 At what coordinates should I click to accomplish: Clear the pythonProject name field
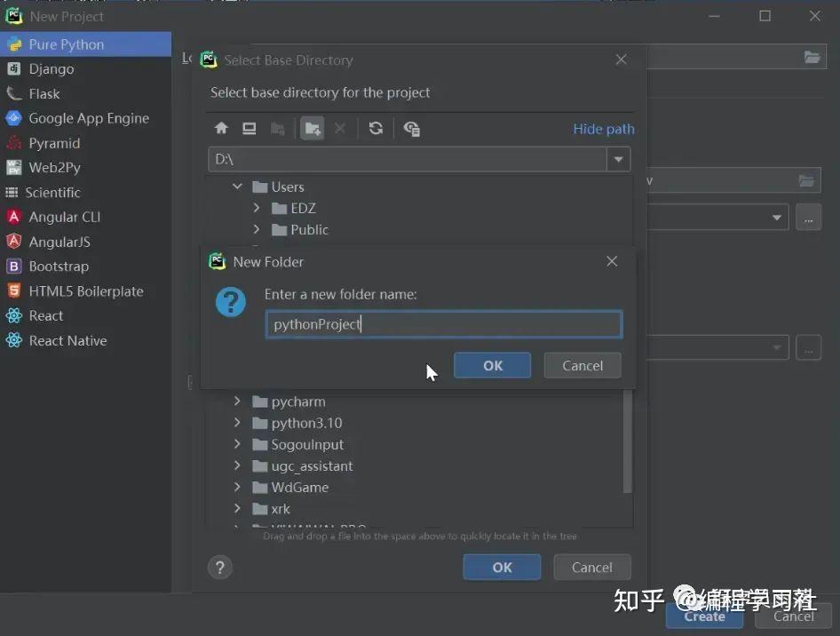[443, 323]
